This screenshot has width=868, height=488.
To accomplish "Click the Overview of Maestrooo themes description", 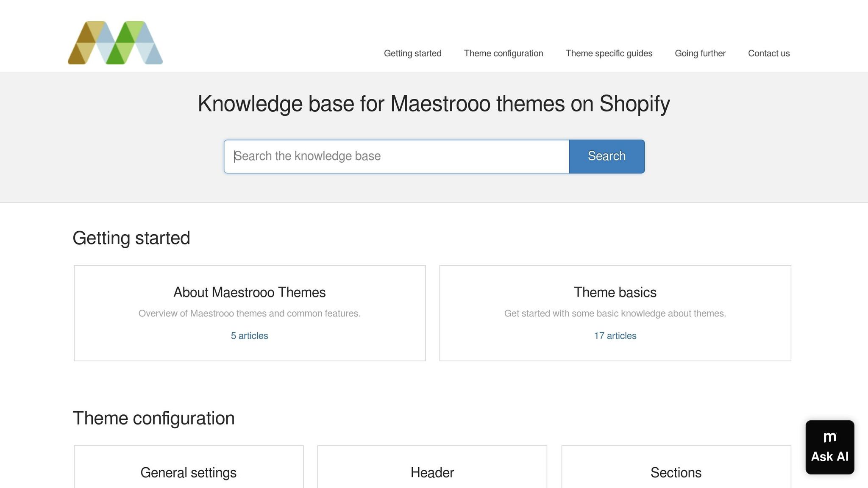I will (x=250, y=313).
